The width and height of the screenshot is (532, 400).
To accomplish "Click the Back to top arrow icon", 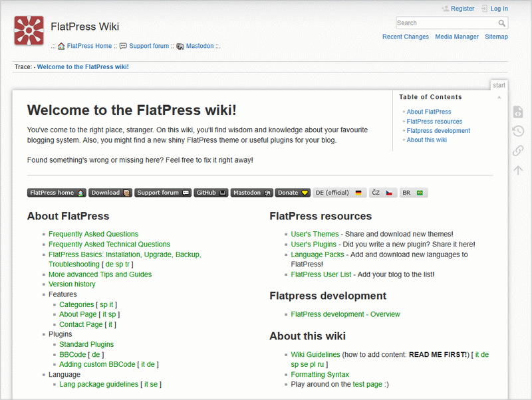I will (517, 170).
